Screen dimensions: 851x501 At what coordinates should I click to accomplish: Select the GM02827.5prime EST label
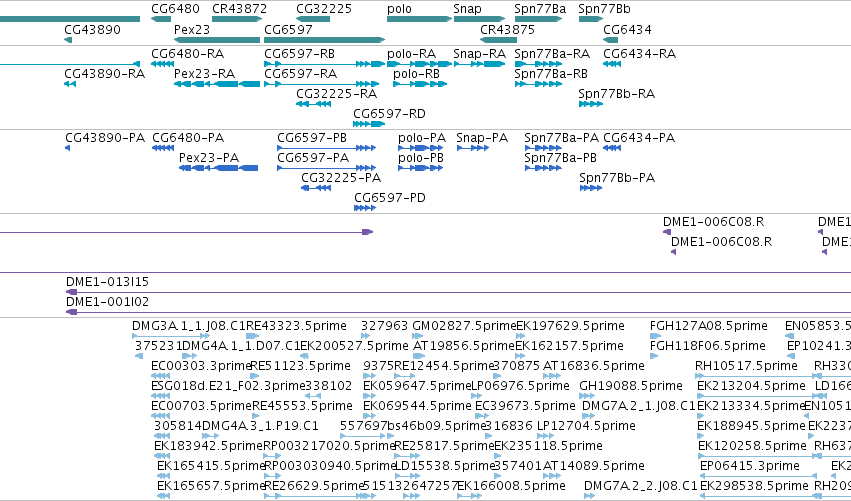(x=464, y=326)
